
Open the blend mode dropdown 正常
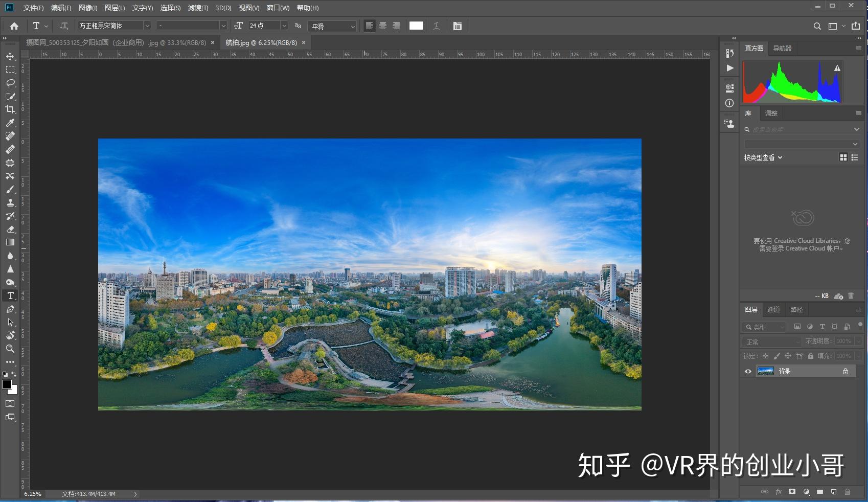(x=771, y=341)
